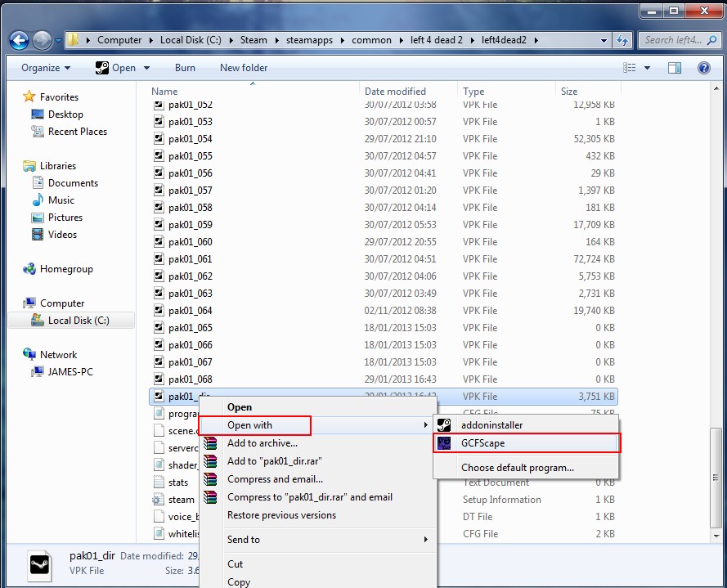
Task: Click the New folder button
Action: pyautogui.click(x=244, y=68)
